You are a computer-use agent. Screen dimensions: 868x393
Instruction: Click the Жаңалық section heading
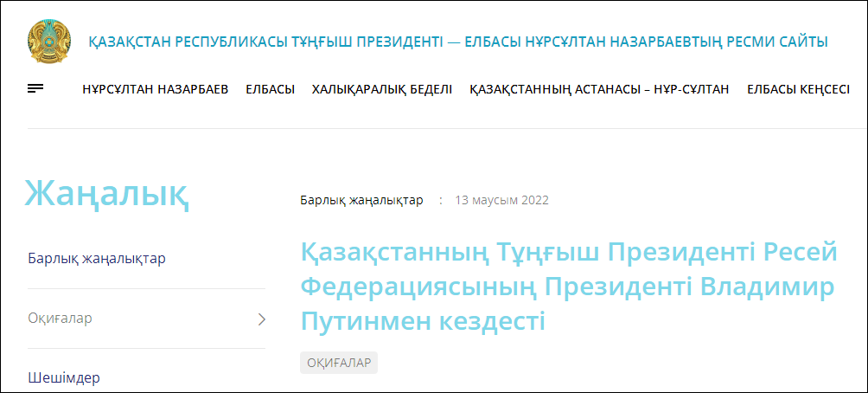107,194
